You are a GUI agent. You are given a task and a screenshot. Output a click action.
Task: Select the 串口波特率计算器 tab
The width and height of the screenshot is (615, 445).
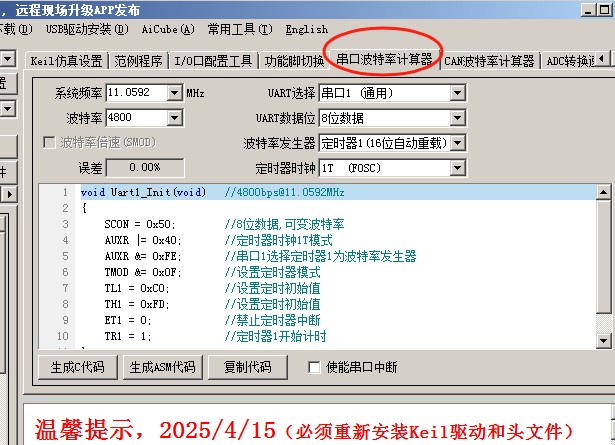click(x=384, y=59)
